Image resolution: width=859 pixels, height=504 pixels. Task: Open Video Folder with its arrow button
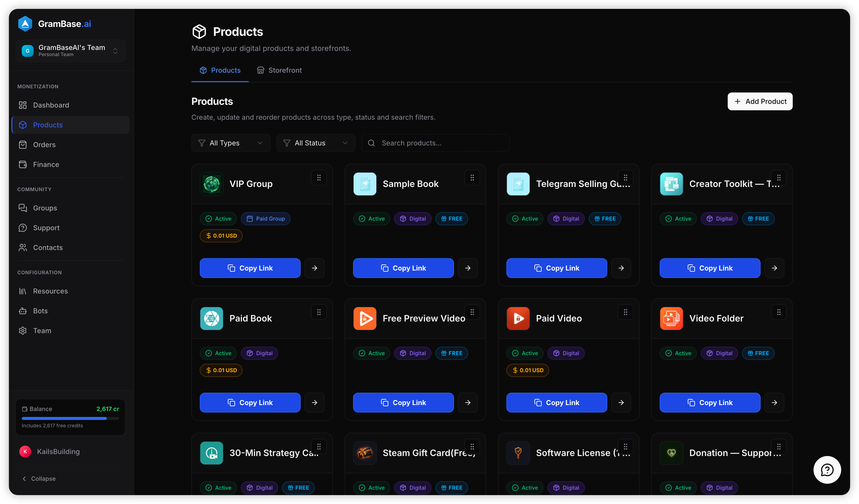[774, 403]
